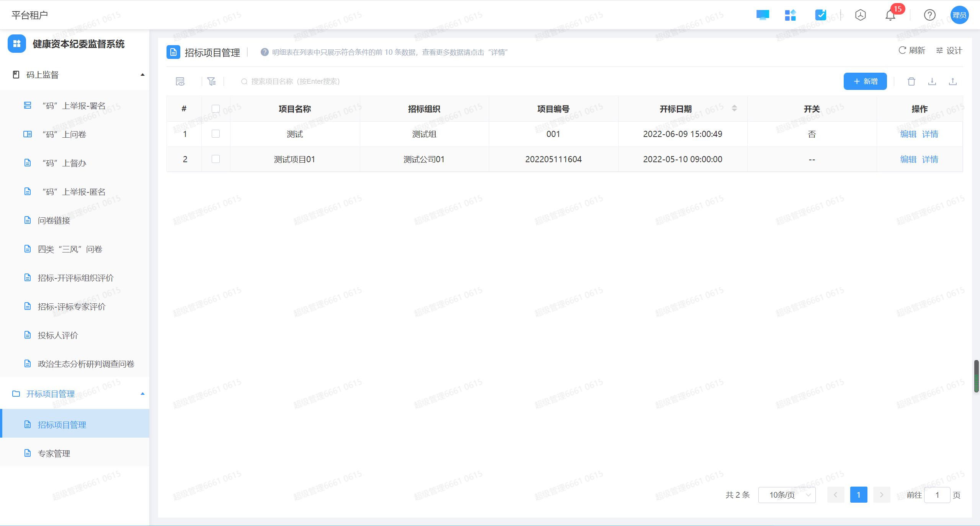Open the 10条/页 page size dropdown

[787, 495]
